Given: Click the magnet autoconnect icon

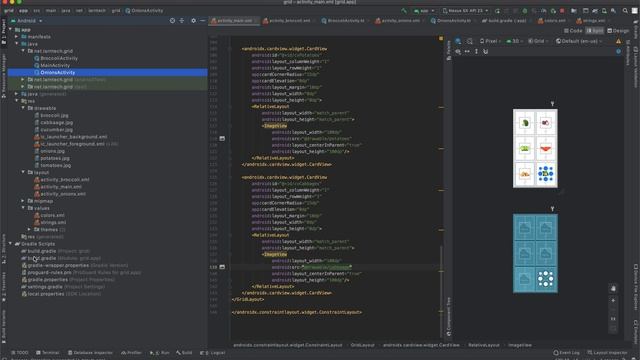Looking at the screenshot, I should pos(485,51).
